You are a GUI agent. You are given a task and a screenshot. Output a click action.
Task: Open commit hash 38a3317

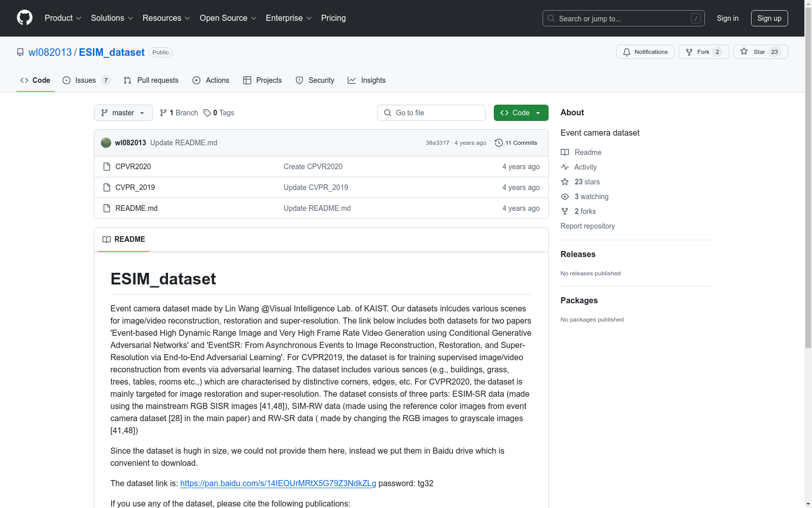click(437, 143)
